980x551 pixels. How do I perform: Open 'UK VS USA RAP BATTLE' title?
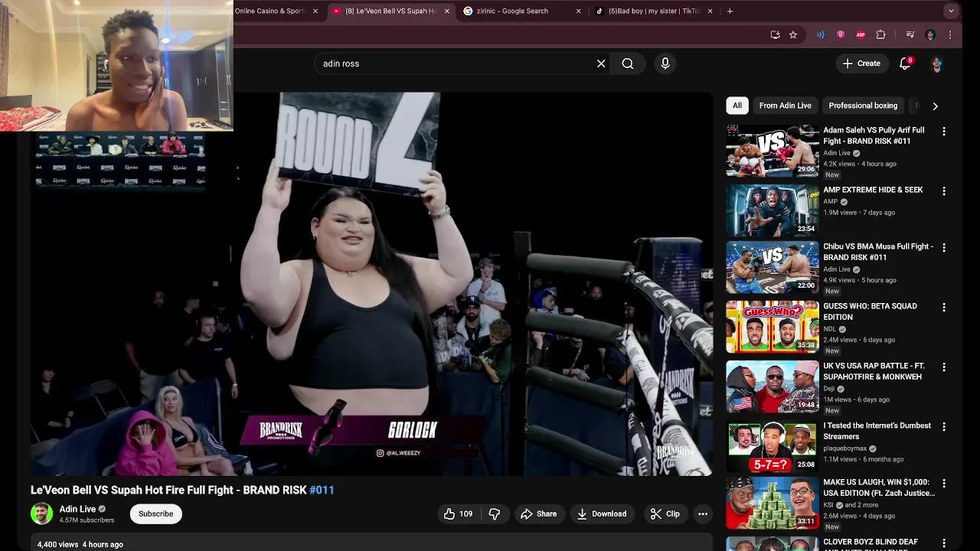pos(874,371)
